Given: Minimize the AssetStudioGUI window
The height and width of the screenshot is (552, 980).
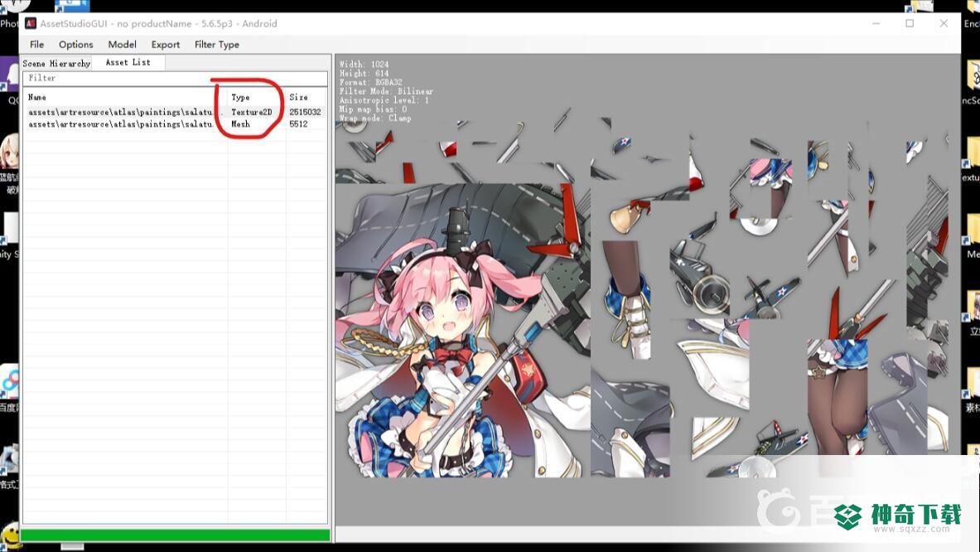Looking at the screenshot, I should click(x=876, y=24).
